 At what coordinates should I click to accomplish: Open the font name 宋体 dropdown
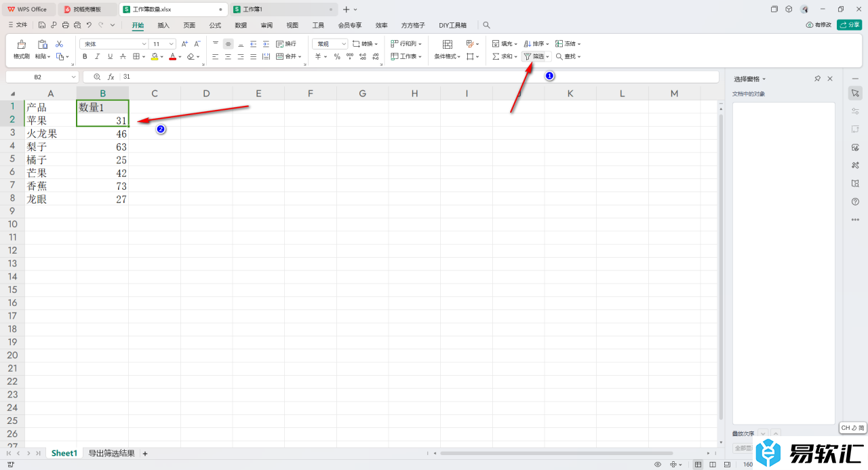[144, 43]
